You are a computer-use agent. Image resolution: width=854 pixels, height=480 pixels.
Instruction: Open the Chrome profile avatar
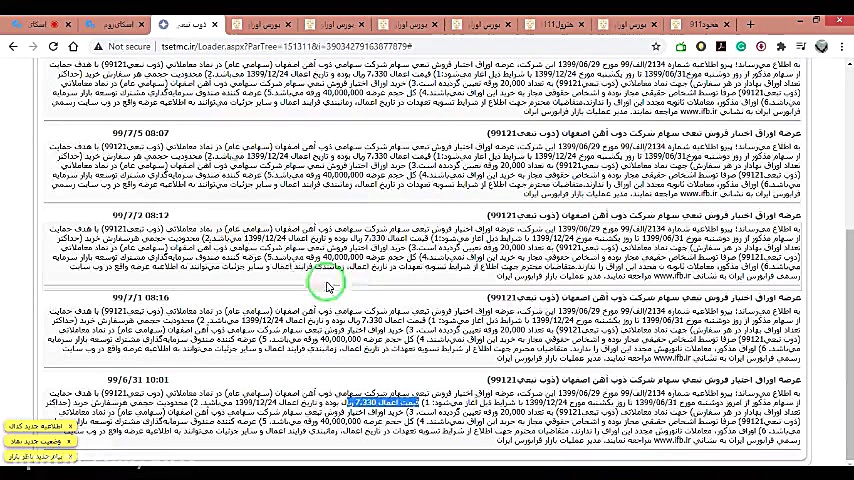821,47
